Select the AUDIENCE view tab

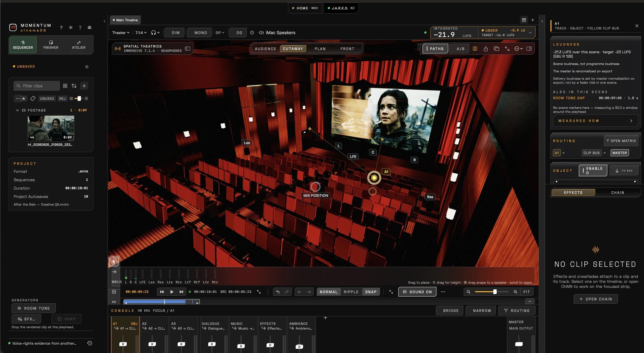265,49
